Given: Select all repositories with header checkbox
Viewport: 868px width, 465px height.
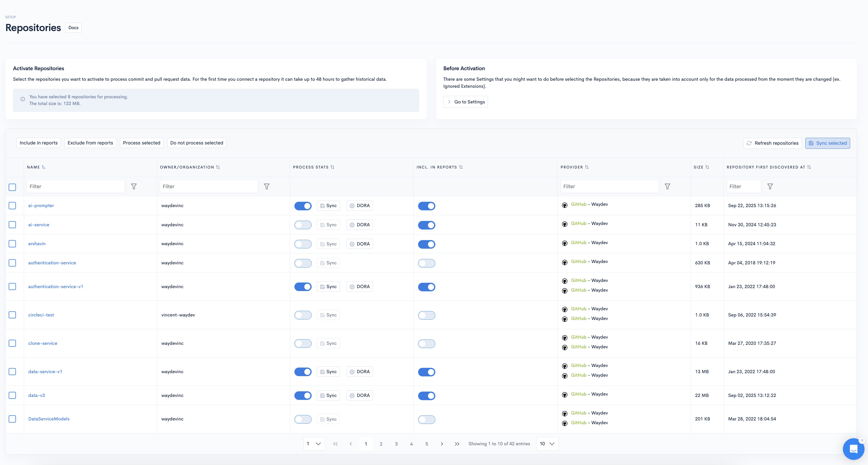Looking at the screenshot, I should 12,187.
